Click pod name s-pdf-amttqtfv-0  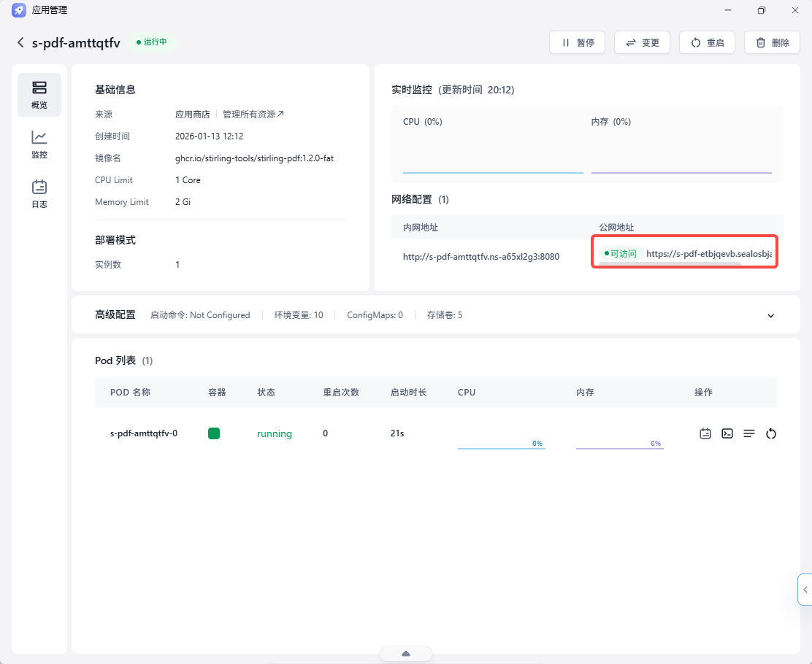[x=144, y=433]
